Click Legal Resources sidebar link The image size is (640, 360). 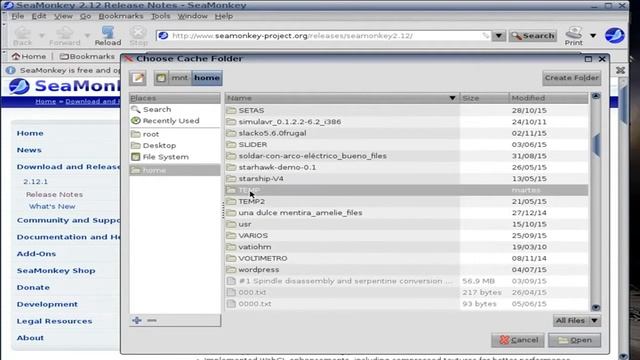pyautogui.click(x=54, y=321)
